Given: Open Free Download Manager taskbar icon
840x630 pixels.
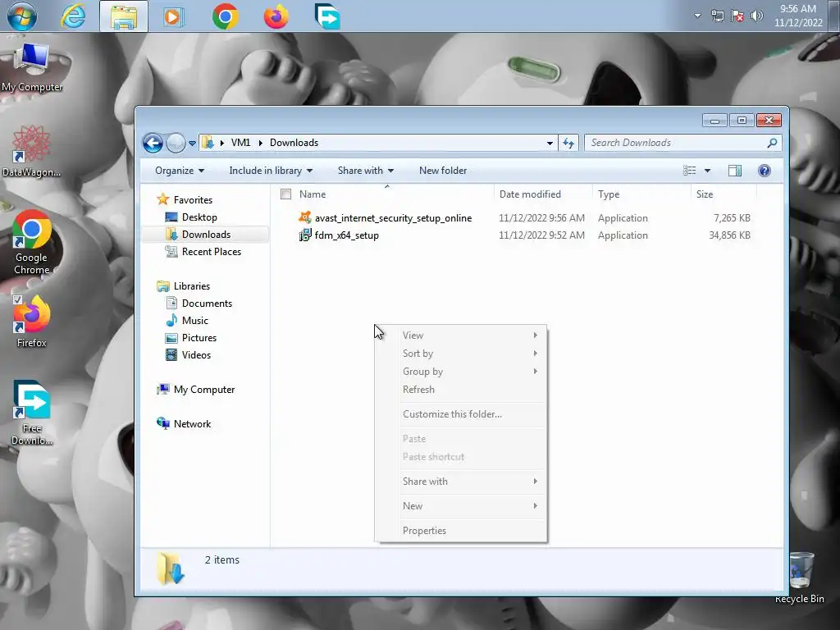Looking at the screenshot, I should [327, 16].
